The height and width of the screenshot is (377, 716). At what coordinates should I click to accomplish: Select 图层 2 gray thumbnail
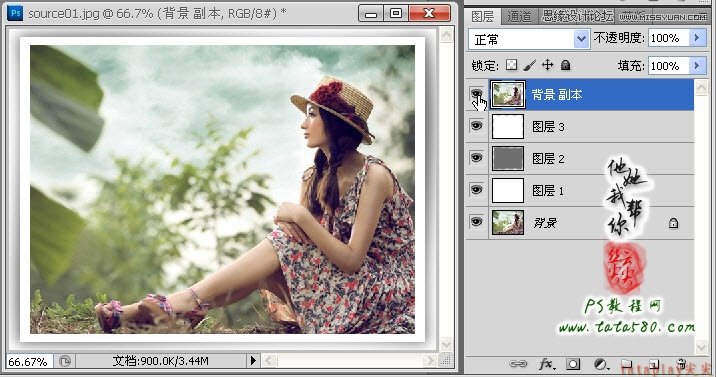tap(508, 158)
